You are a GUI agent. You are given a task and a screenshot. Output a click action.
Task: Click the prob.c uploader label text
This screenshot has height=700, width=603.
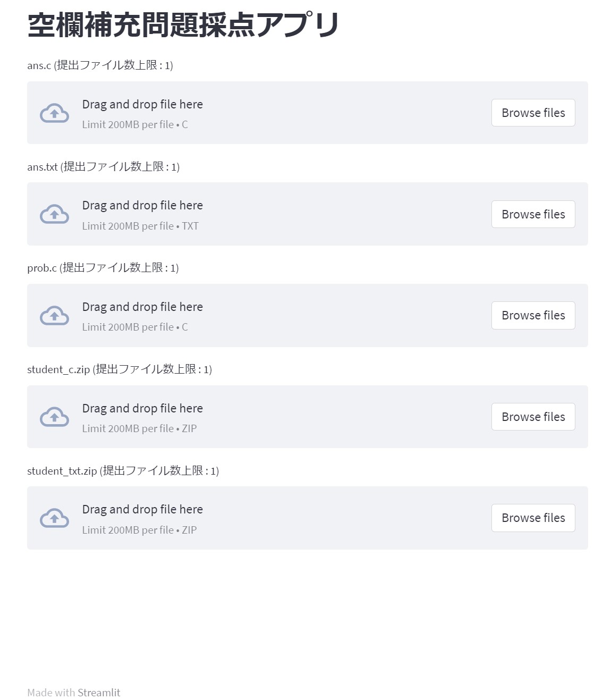103,268
